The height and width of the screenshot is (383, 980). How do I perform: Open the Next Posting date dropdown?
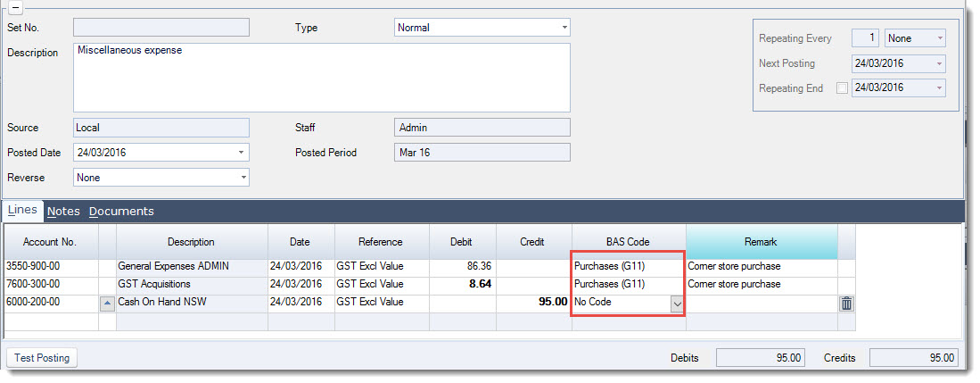tap(939, 63)
